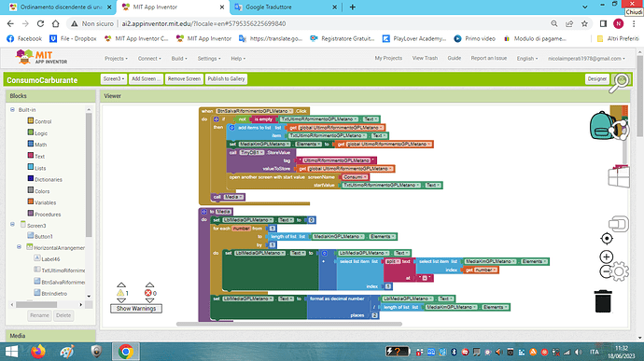Image resolution: width=644 pixels, height=361 pixels.
Task: Collapse the Built-in tree section
Action: coord(12,110)
